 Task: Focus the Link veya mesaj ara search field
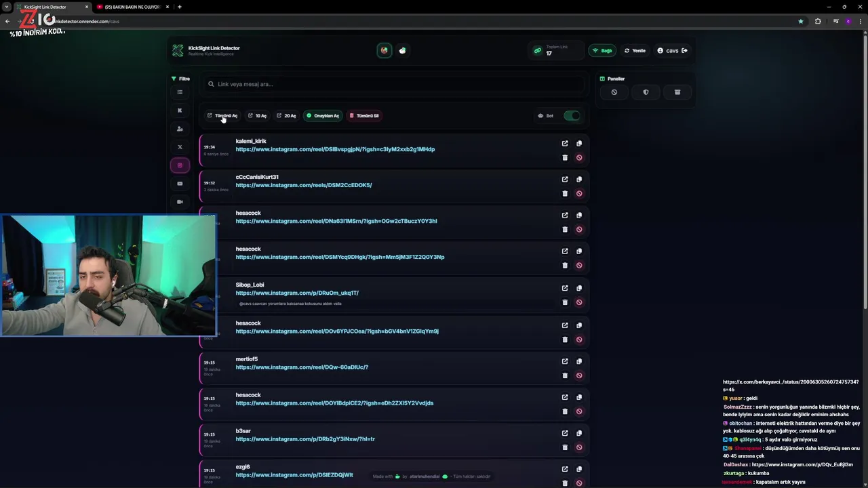[393, 84]
